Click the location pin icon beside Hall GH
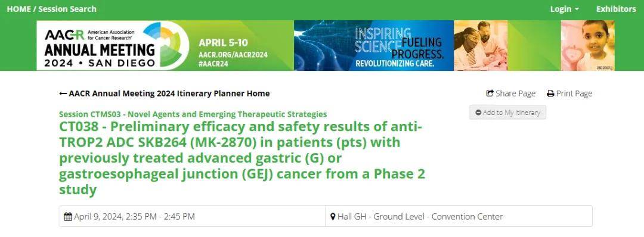Viewport: 644px width, 237px height. click(333, 217)
